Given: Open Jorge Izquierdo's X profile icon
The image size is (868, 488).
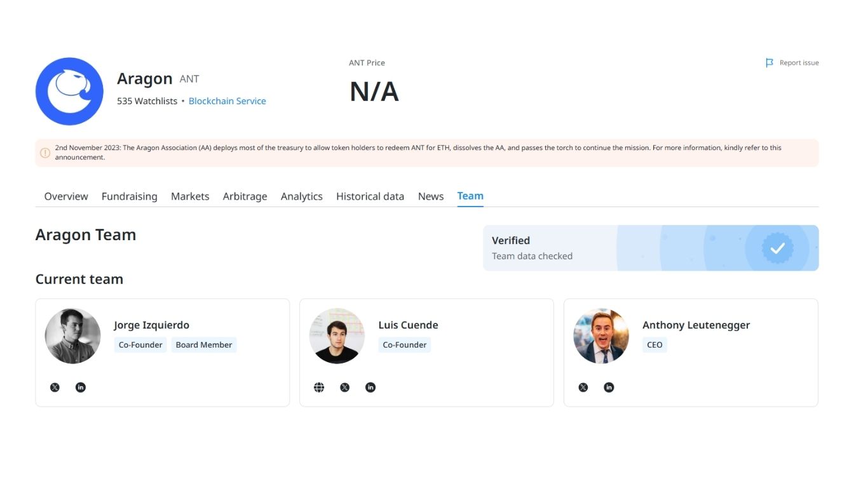Looking at the screenshot, I should pyautogui.click(x=55, y=387).
